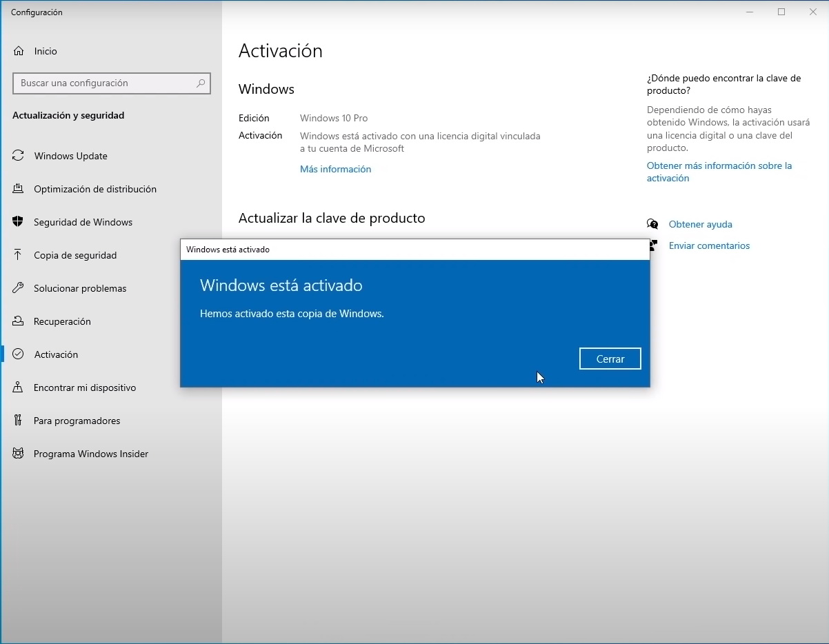Image resolution: width=829 pixels, height=644 pixels.
Task: Click the Seguridad de Windows shield icon
Action: coord(19,222)
